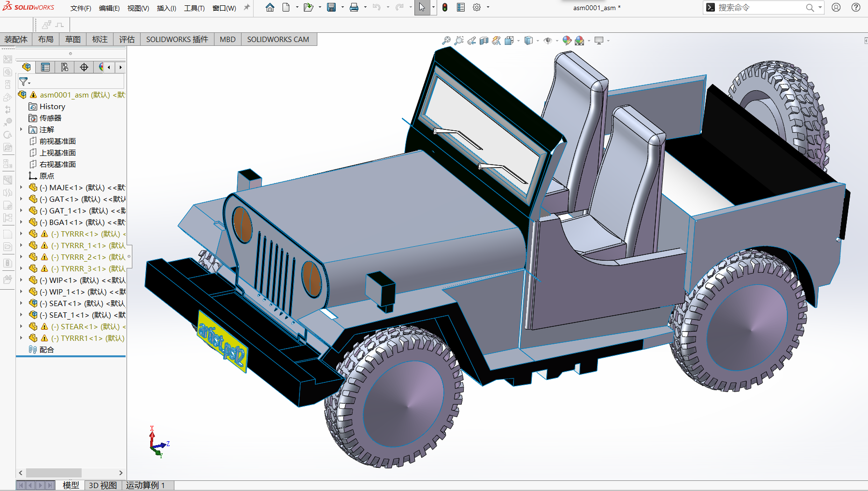Screen dimensions: 868x491
Task: Switch to the 评估 ribbon tab
Action: [x=127, y=40]
